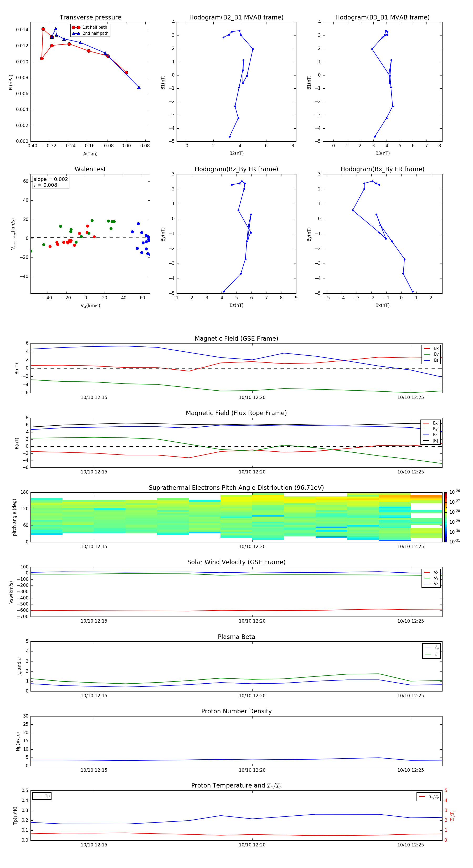This screenshot has height=868, width=473.
Task: Click the 'Bx' legend entry in GSE panel
Action: [x=431, y=349]
